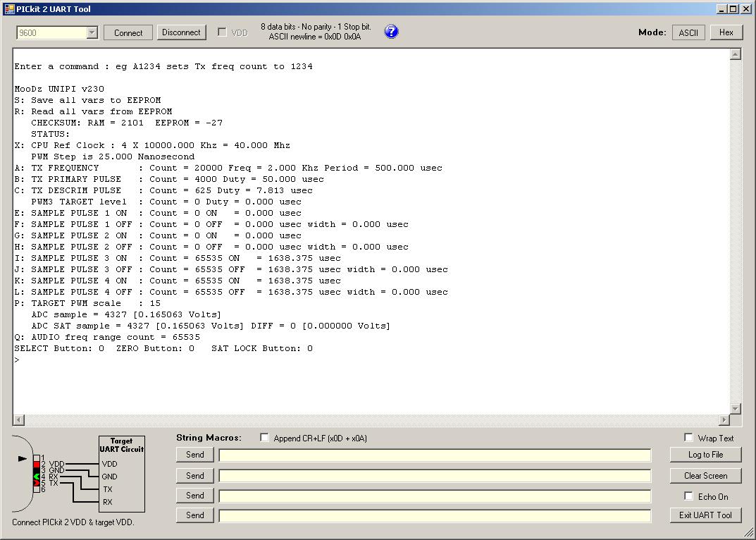The image size is (756, 540).
Task: Open the 9600 baud rate dropdown
Action: 92,32
